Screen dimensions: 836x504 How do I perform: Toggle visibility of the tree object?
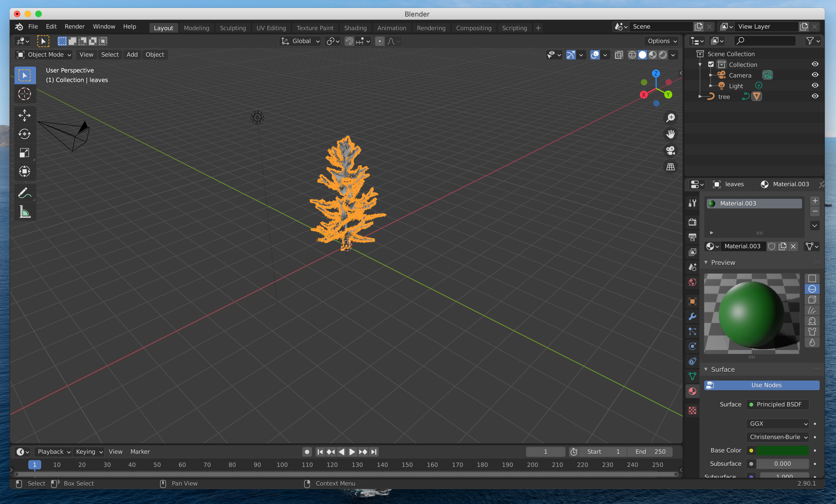[815, 96]
